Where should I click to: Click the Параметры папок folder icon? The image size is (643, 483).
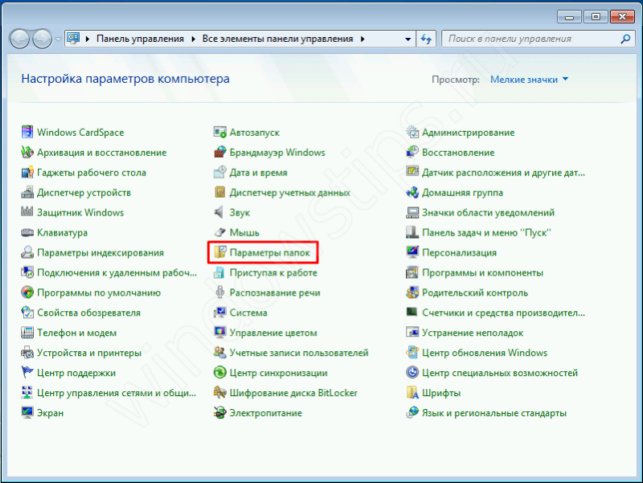coord(220,252)
